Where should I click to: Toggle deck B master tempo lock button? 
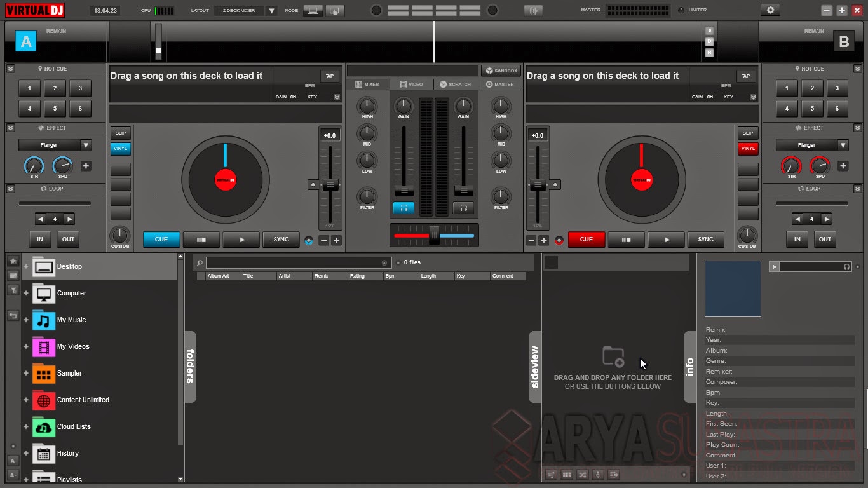pos(559,240)
